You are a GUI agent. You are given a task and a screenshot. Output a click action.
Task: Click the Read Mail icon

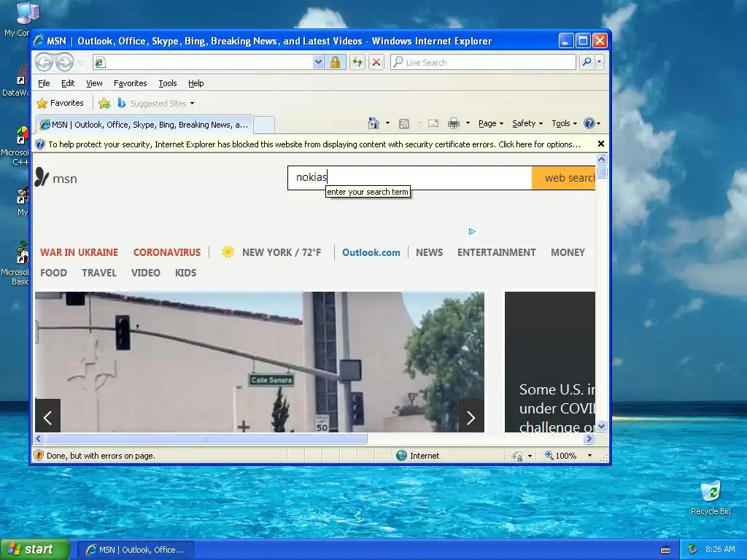point(433,123)
